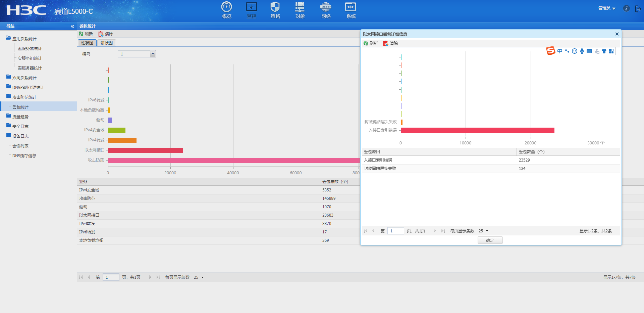Go to previous page in main pager
The width and height of the screenshot is (644, 313).
click(x=89, y=277)
